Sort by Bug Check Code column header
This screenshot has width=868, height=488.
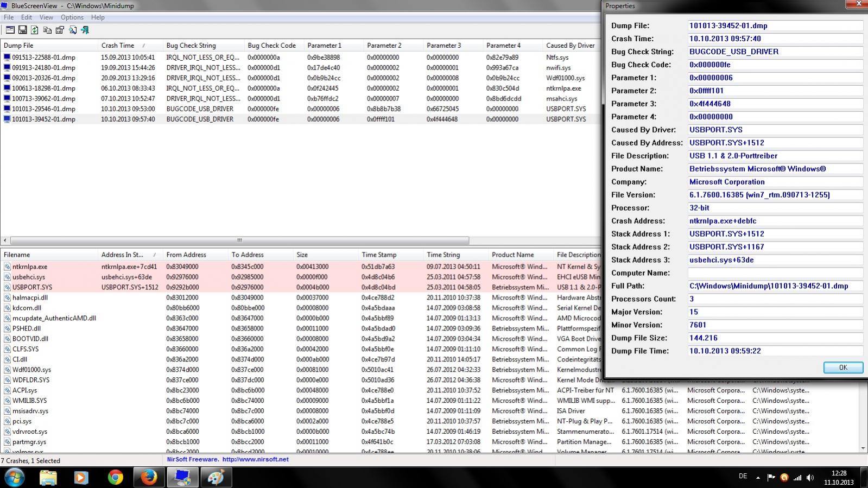(274, 46)
